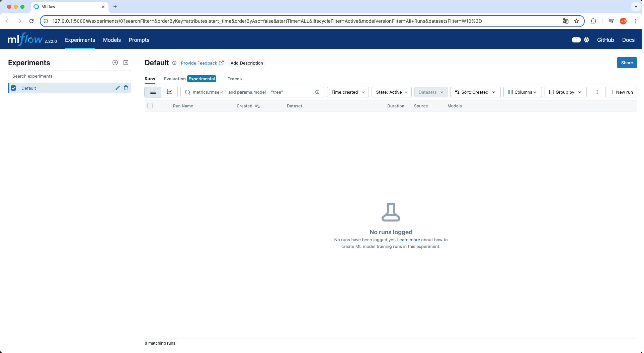Viewport: 644px width, 353px height.
Task: Open the Sort: Created dropdown
Action: pos(475,92)
